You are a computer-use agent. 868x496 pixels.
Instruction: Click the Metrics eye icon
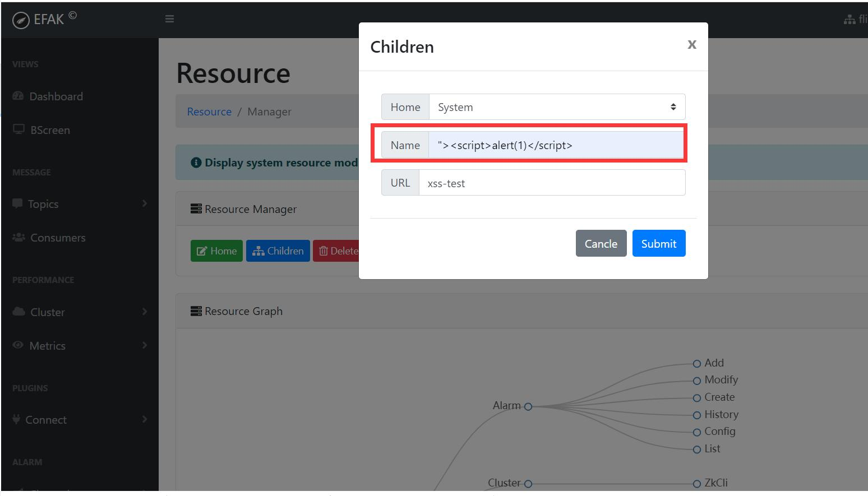(18, 345)
